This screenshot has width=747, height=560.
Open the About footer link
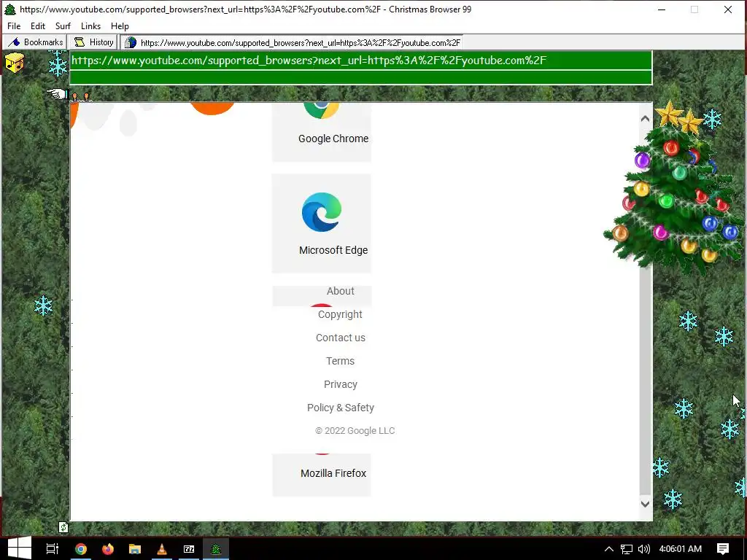tap(340, 291)
